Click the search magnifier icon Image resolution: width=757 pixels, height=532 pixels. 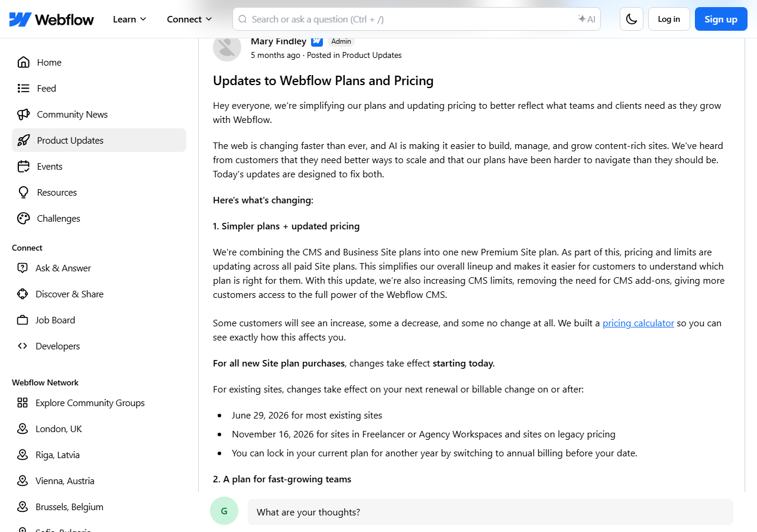[242, 19]
